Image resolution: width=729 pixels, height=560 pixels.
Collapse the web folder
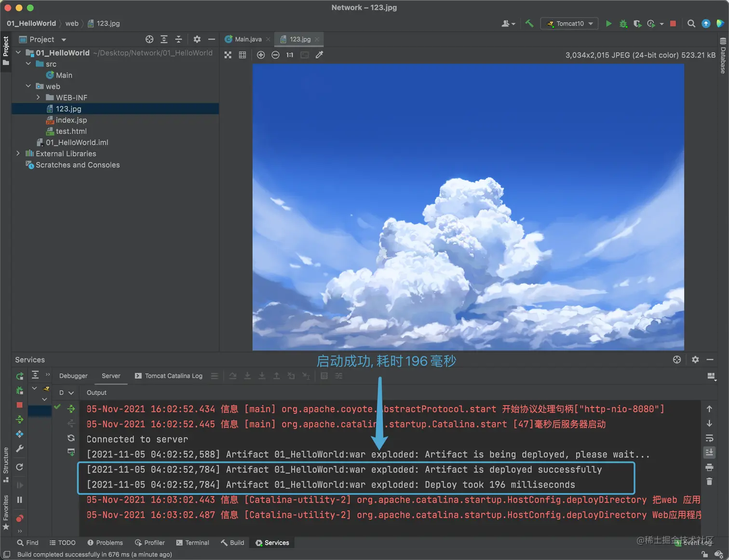[x=28, y=86]
